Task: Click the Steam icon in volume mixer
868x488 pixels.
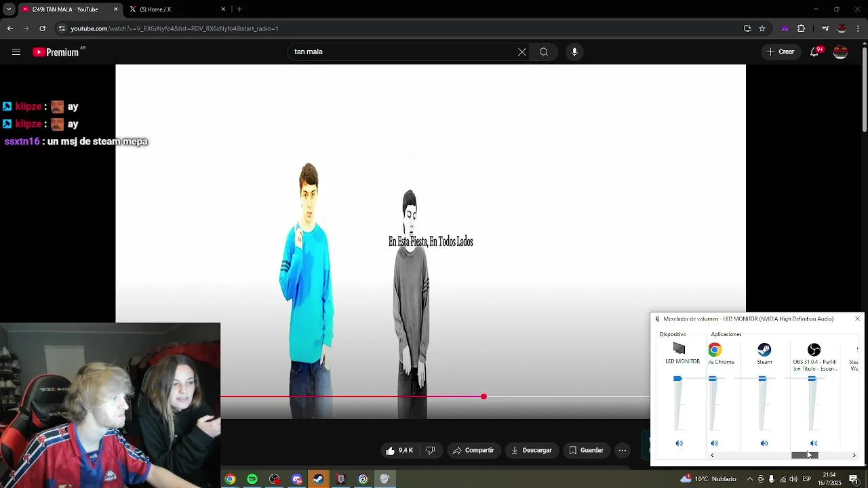Action: coord(764,350)
